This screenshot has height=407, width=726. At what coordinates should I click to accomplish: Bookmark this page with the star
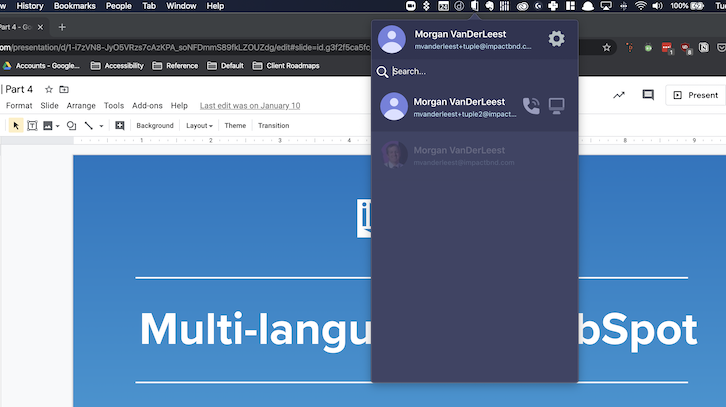pos(606,47)
